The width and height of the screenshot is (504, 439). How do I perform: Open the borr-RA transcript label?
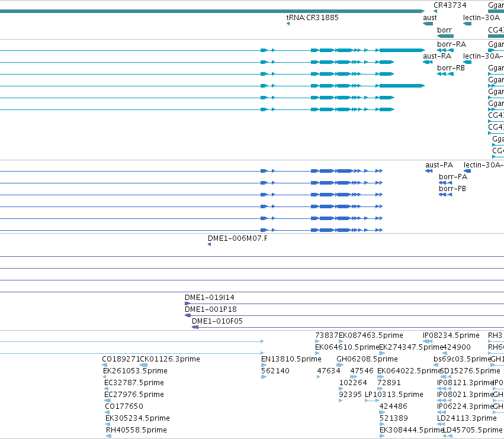point(451,44)
